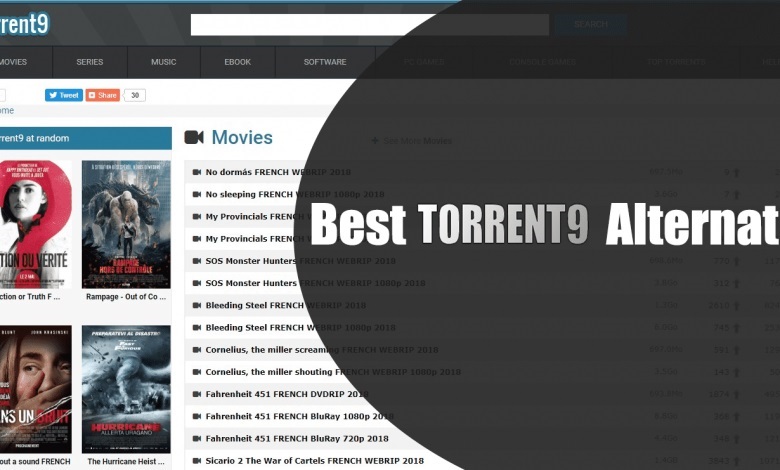Click camera icon beside Bleeding Steel WEBRIP 2018
The height and width of the screenshot is (470, 780).
[x=197, y=305]
